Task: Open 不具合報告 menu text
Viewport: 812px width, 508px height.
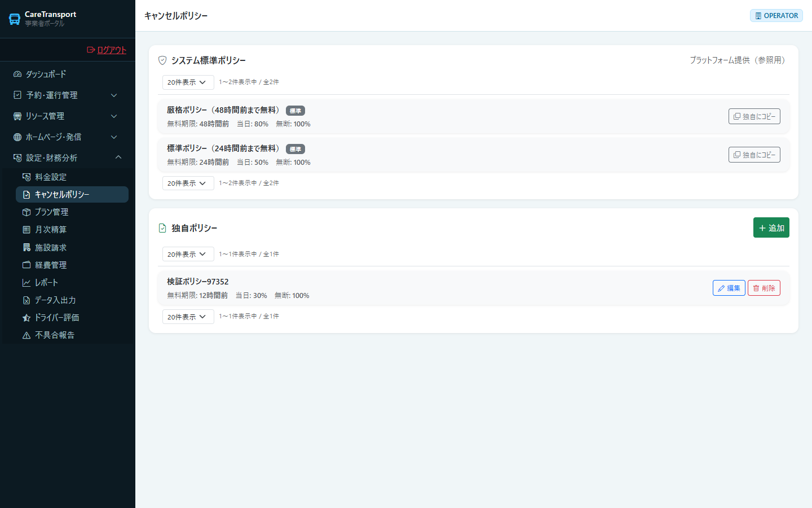Action: 55,335
